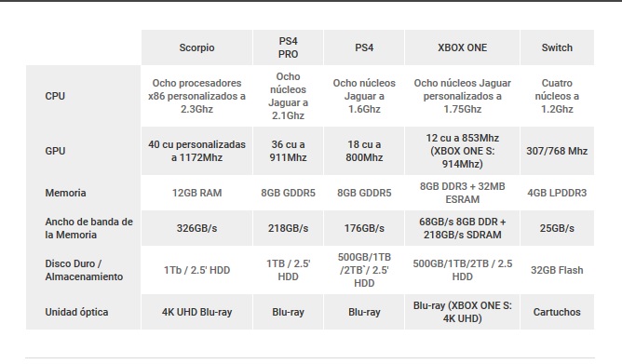Select the 307/768 Mhz GPU cell

click(557, 151)
